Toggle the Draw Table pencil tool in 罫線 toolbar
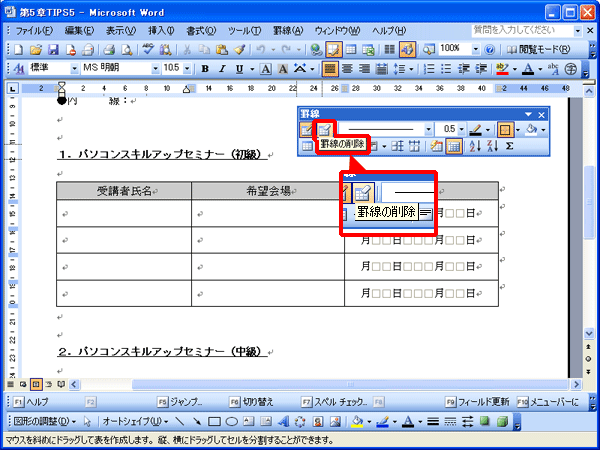This screenshot has height=450, width=600. tap(307, 130)
